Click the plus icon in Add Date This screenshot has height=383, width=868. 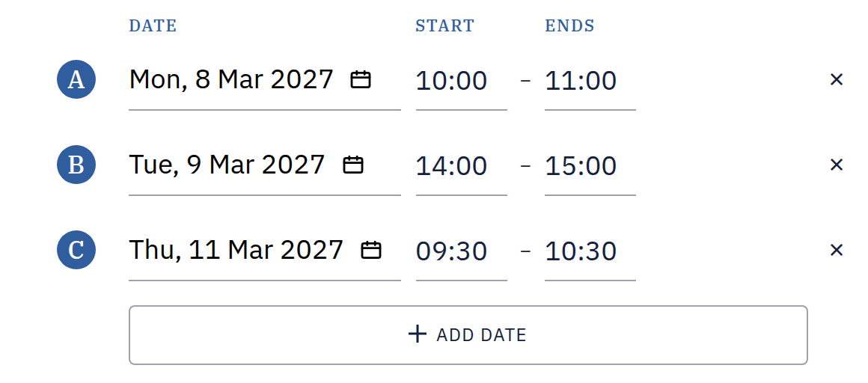click(x=417, y=334)
